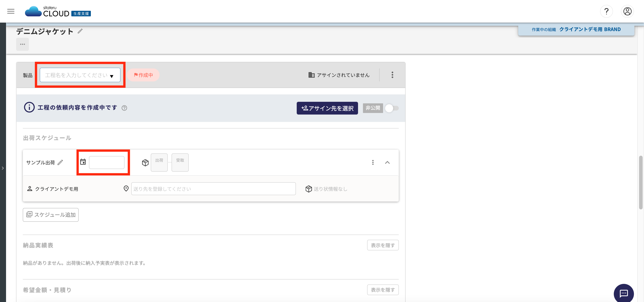Open the help question mark icon

(x=606, y=11)
